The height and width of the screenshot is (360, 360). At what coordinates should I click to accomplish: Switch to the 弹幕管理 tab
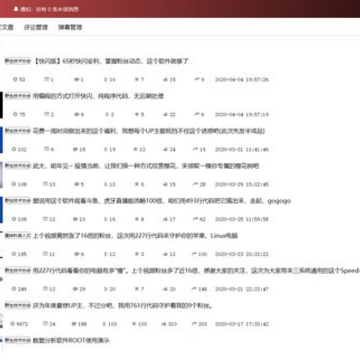(x=70, y=27)
